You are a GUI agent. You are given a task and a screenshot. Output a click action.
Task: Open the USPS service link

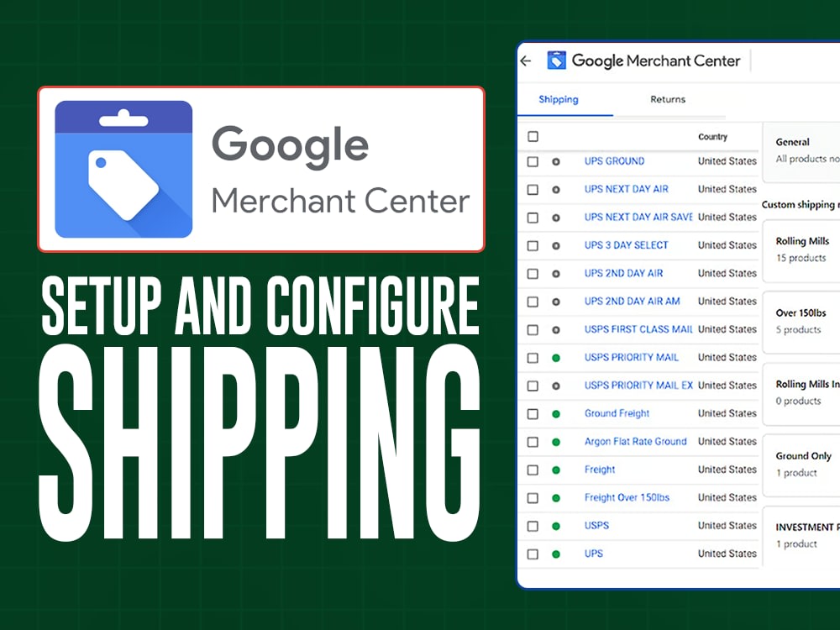point(596,526)
